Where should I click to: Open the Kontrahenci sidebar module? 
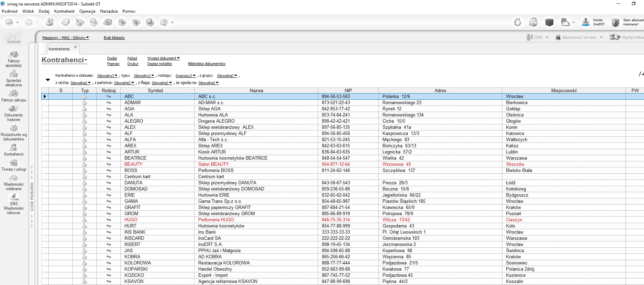tap(14, 150)
